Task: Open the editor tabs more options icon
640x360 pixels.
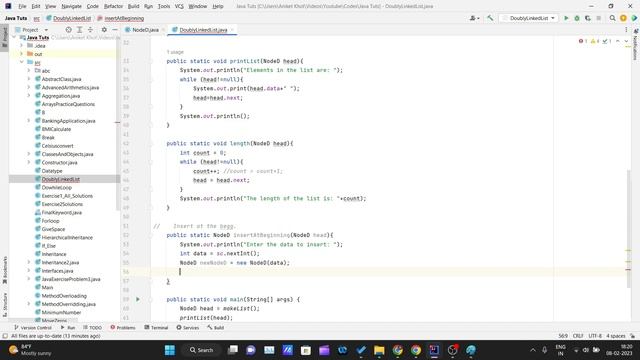Action: [626, 30]
